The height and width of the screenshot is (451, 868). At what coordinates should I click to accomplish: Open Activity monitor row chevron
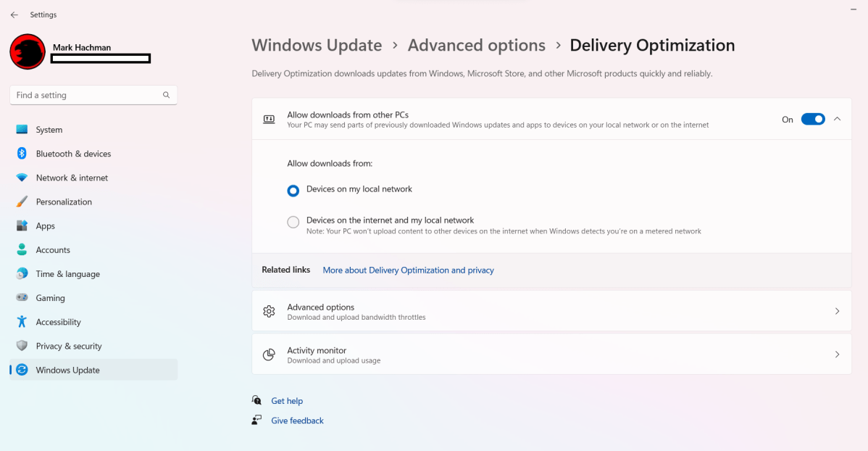point(837,355)
